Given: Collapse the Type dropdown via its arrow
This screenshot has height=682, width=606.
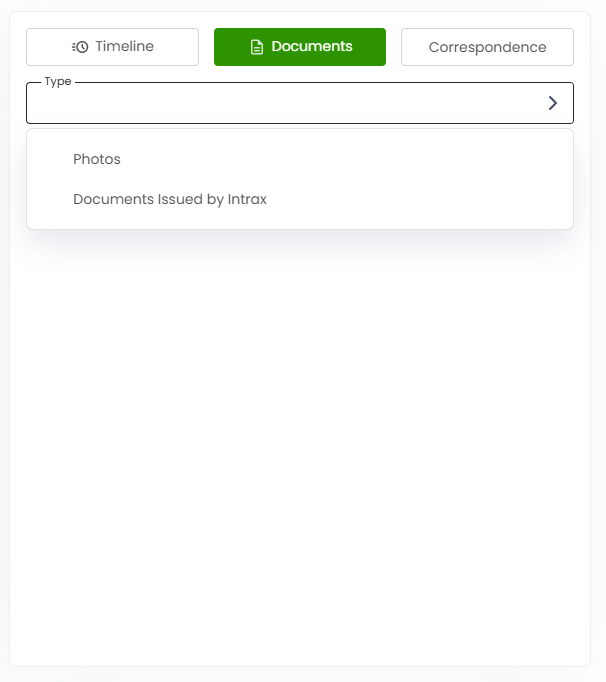Looking at the screenshot, I should (552, 103).
